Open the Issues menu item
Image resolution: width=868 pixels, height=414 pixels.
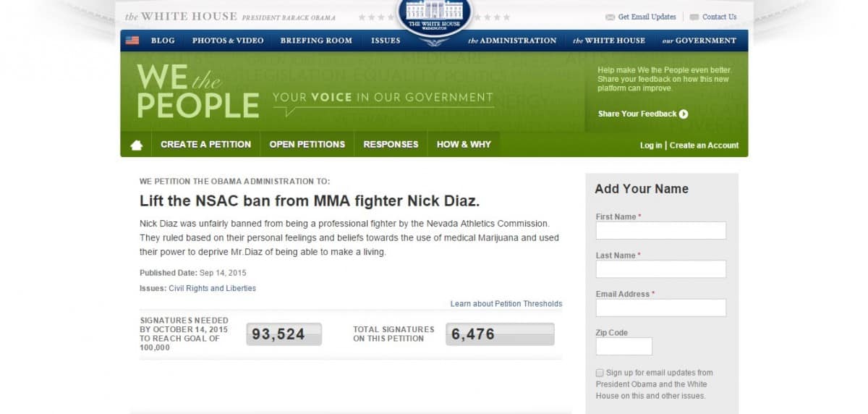click(386, 41)
